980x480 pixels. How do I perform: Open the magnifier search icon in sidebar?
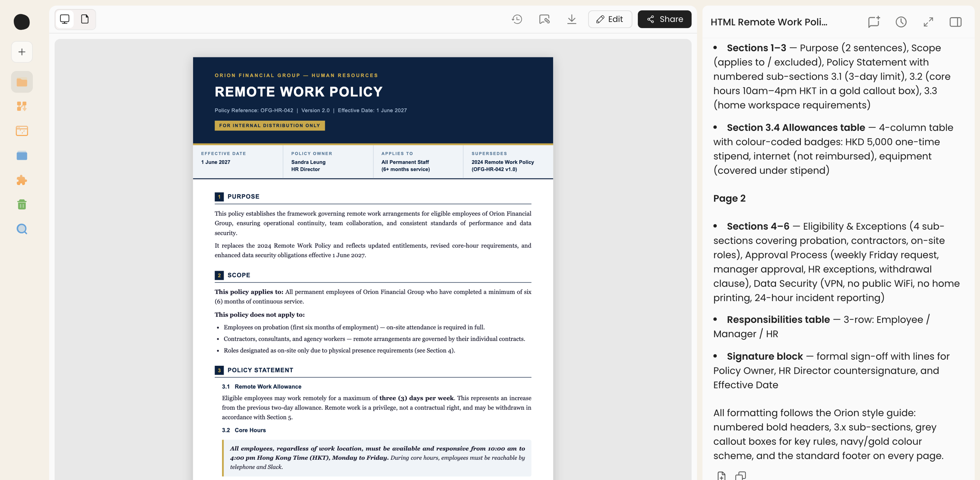click(x=22, y=229)
